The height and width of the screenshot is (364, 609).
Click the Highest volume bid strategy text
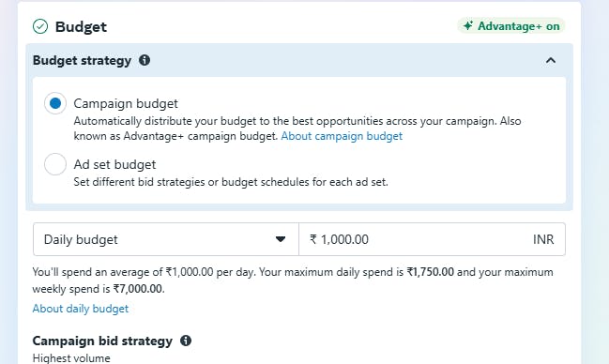(x=71, y=357)
